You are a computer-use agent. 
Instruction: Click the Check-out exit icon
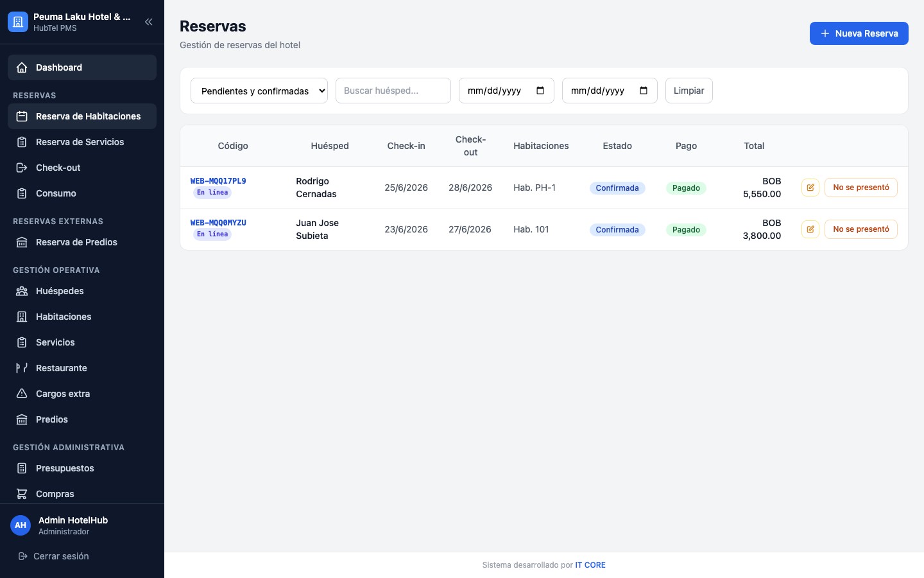tap(22, 168)
